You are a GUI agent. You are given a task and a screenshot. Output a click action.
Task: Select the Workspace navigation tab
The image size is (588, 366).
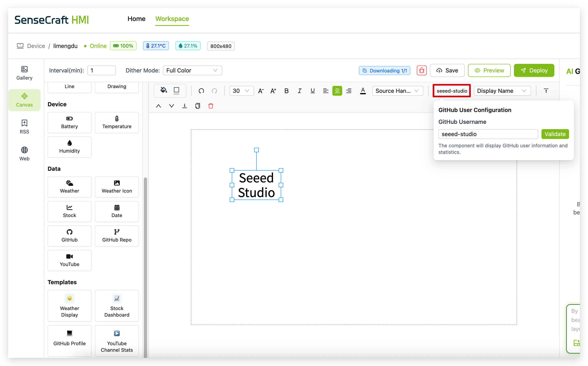tap(172, 19)
